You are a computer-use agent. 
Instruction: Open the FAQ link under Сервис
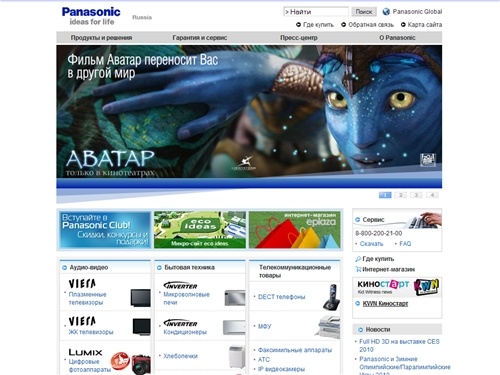point(405,244)
